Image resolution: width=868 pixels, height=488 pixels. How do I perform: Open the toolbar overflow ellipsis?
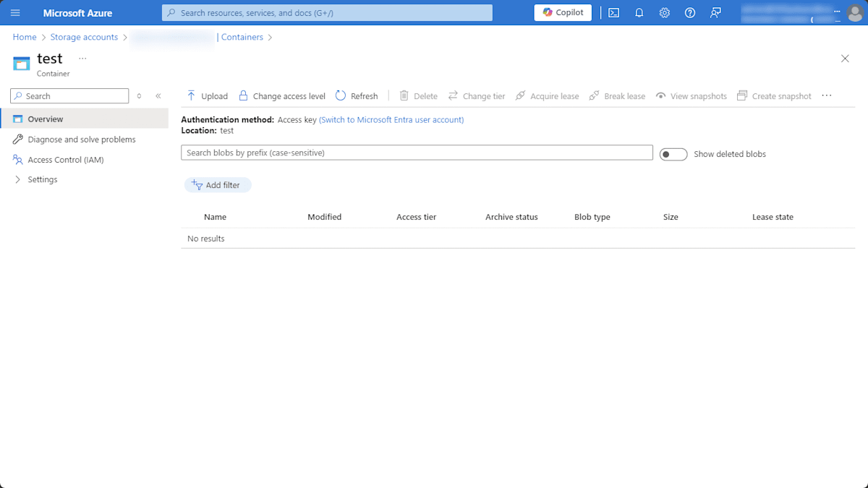(x=827, y=96)
